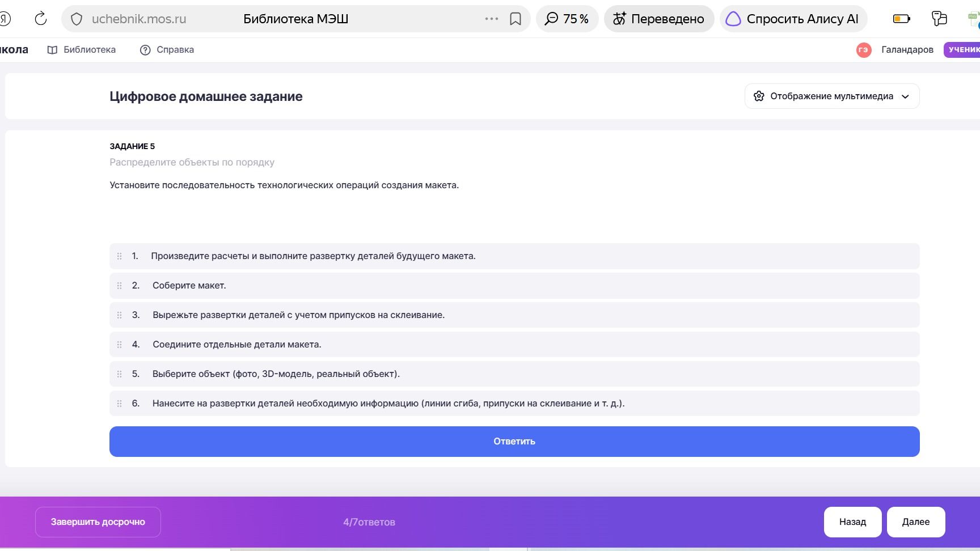
Task: Grab handle of item 'Соедините отдельные детали'
Action: coord(119,345)
